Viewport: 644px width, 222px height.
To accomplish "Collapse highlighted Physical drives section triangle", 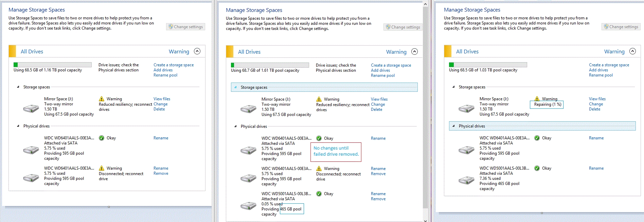I will pyautogui.click(x=453, y=126).
